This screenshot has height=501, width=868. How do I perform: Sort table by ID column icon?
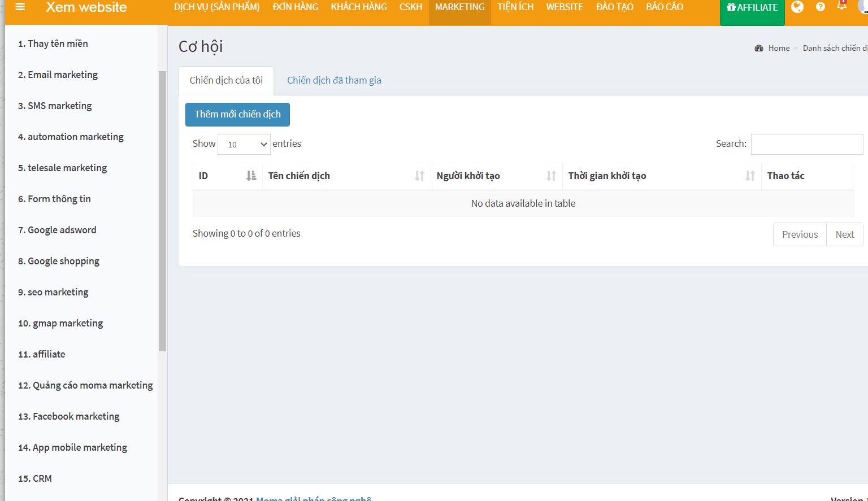pos(251,176)
